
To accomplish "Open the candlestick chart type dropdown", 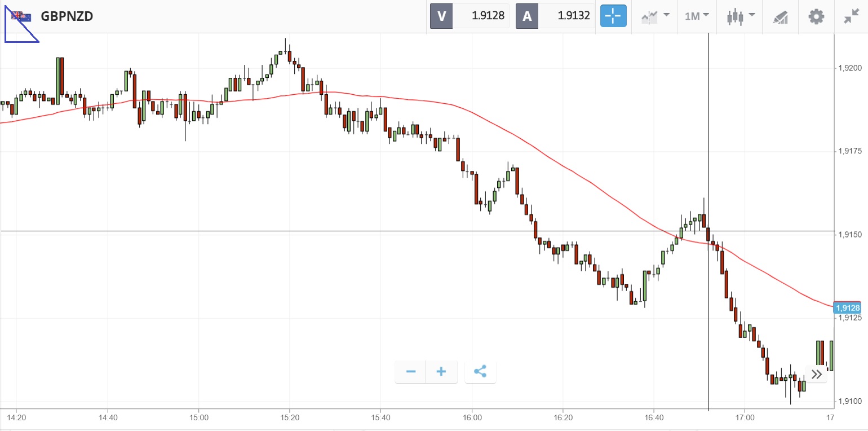I will 740,16.
